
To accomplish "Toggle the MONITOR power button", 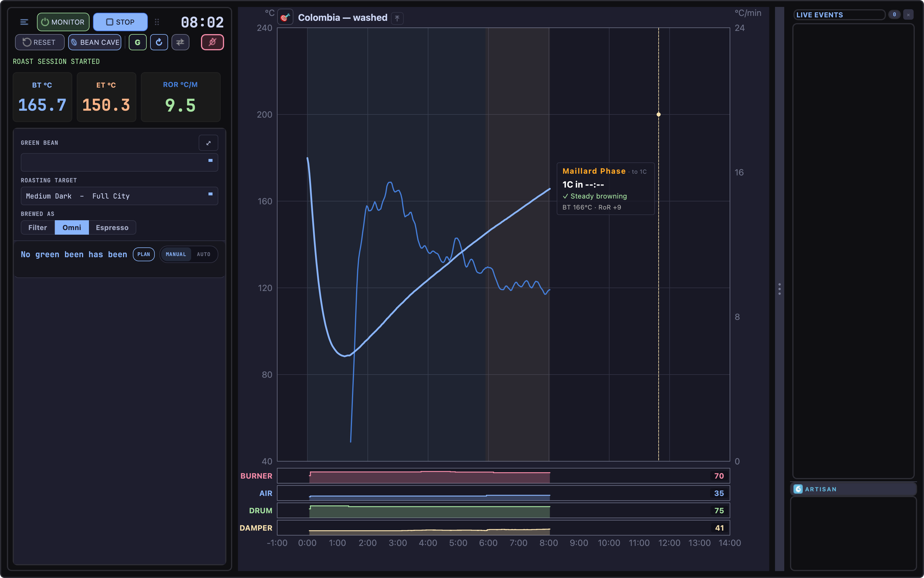I will click(x=63, y=22).
